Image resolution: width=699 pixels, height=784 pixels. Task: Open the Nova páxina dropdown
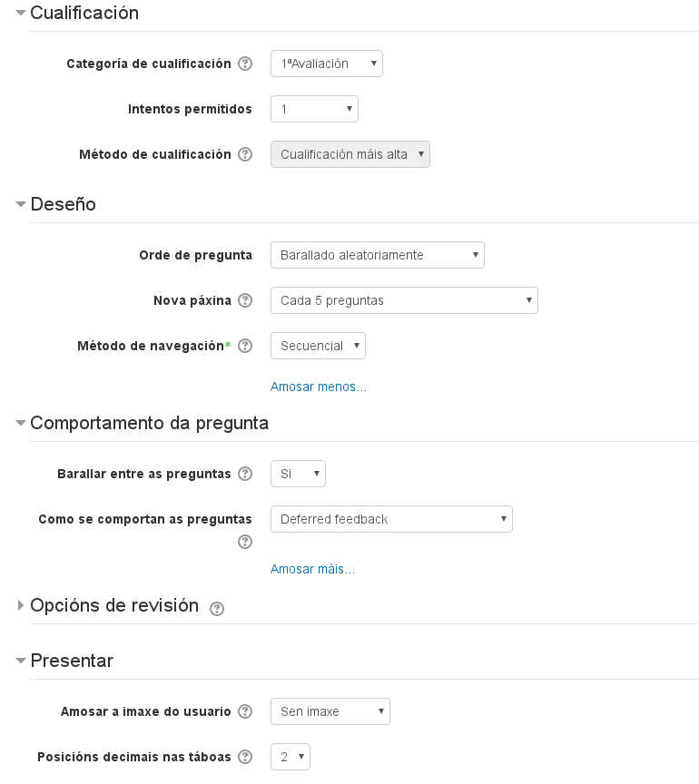point(404,300)
